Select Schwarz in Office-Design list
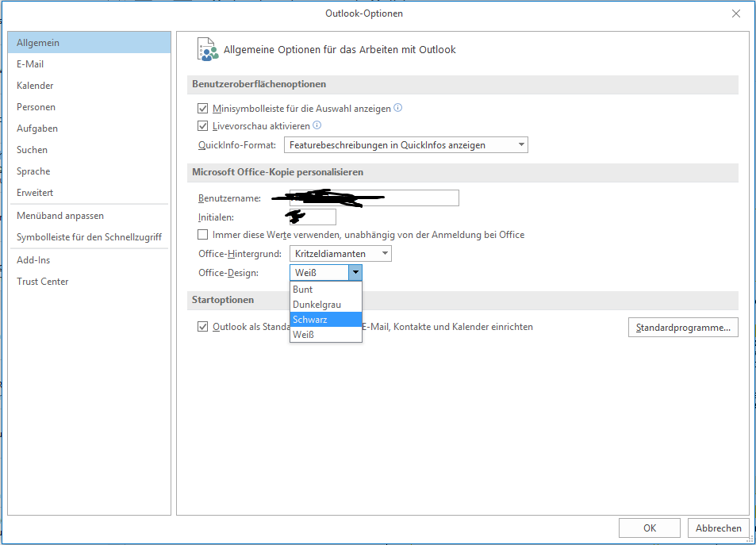Image resolution: width=756 pixels, height=545 pixels. pos(326,319)
